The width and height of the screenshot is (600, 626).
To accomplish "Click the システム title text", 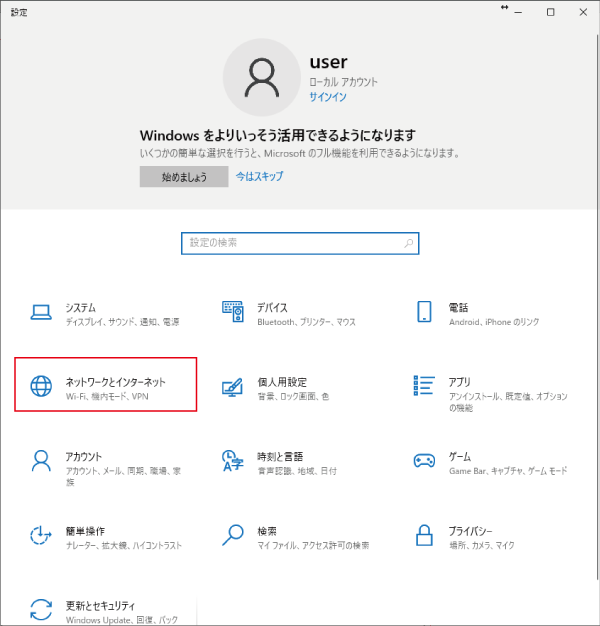I will point(81,308).
